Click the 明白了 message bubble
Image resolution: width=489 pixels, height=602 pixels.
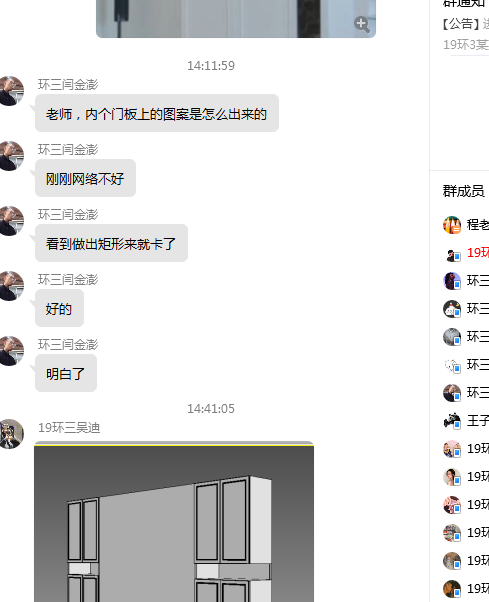click(x=66, y=373)
